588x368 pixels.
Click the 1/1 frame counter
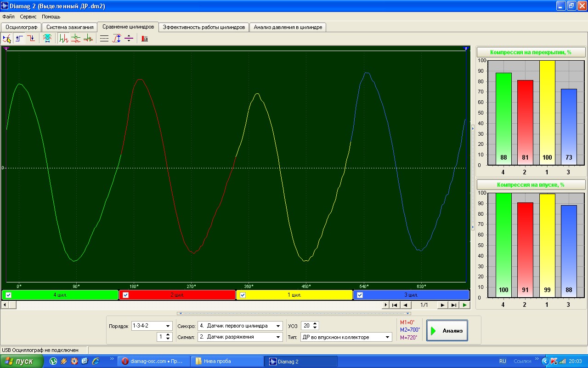click(424, 305)
